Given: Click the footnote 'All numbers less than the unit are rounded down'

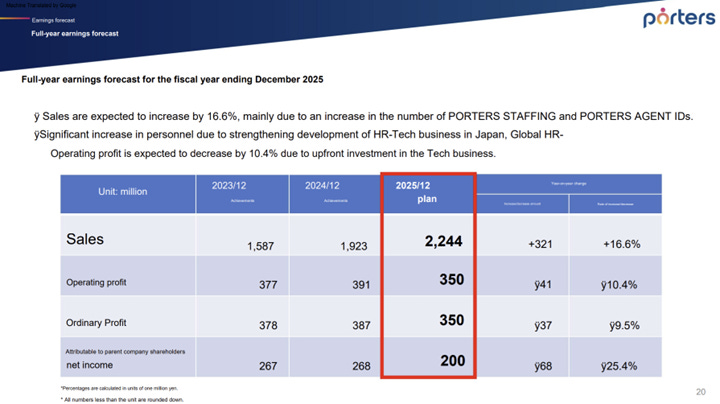Looking at the screenshot, I should [x=122, y=400].
